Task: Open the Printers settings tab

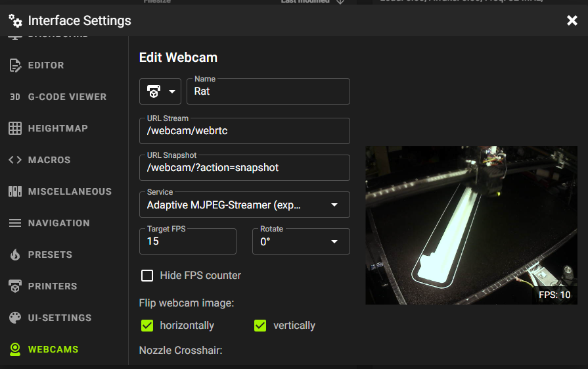Action: click(x=53, y=286)
